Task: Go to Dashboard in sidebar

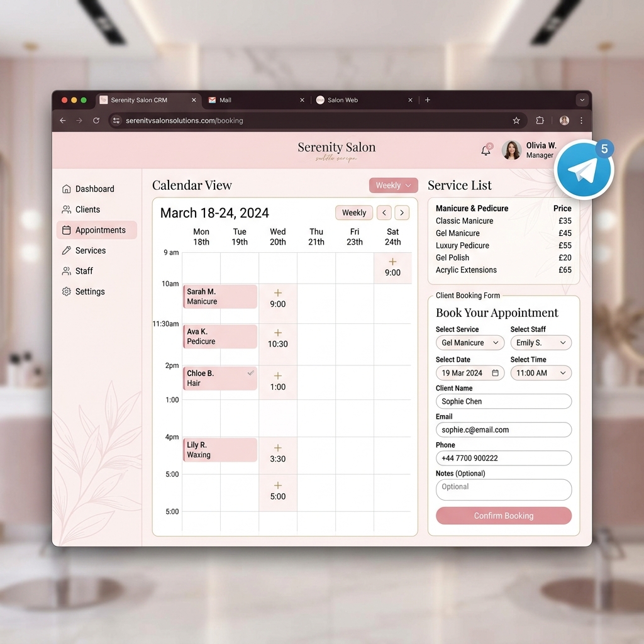Action: (96, 189)
